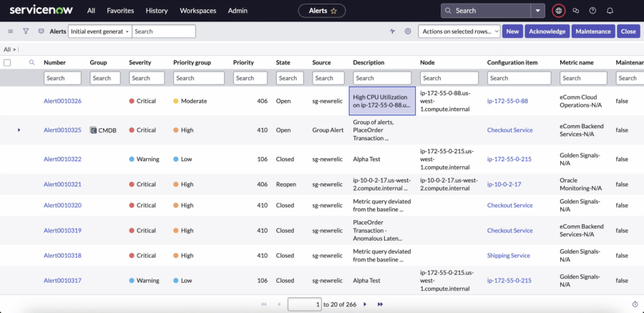Open the activity stream comment icon
This screenshot has height=313, width=644.
[x=41, y=32]
